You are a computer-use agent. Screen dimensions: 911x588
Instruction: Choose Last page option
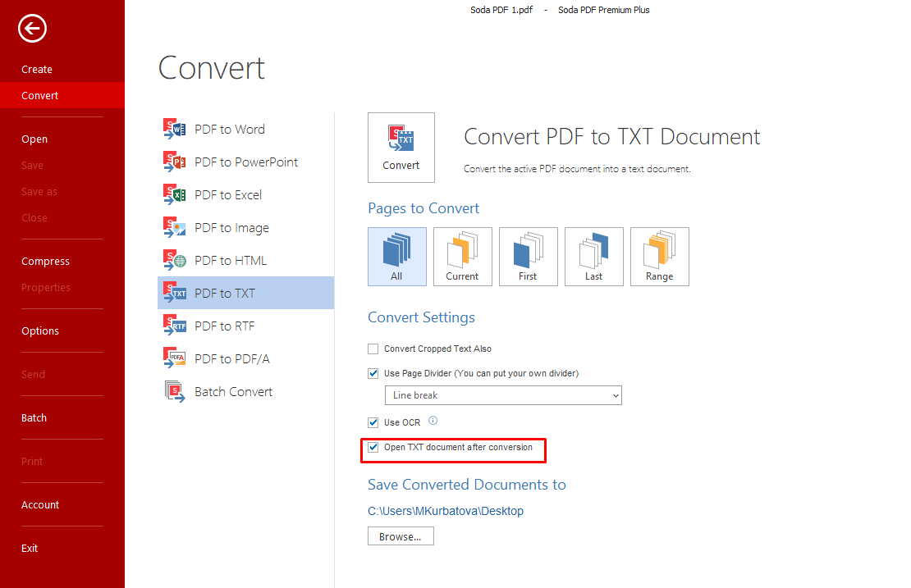click(x=593, y=257)
